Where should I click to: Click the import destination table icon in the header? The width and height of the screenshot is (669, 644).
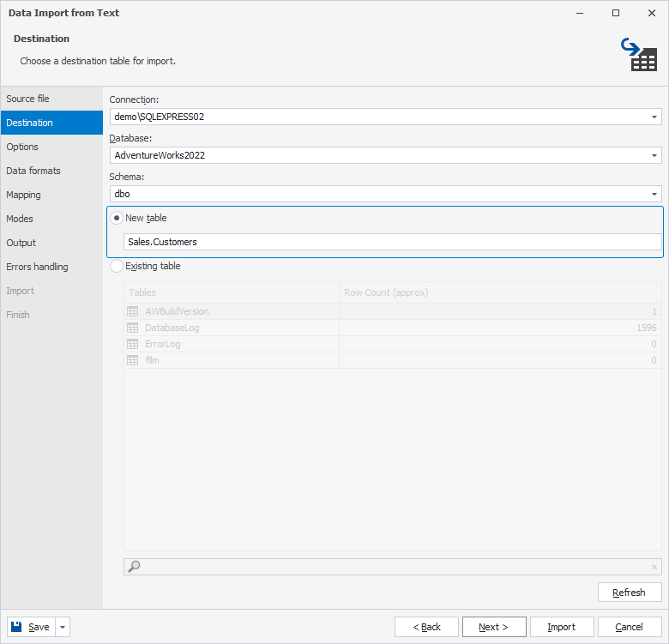[639, 54]
